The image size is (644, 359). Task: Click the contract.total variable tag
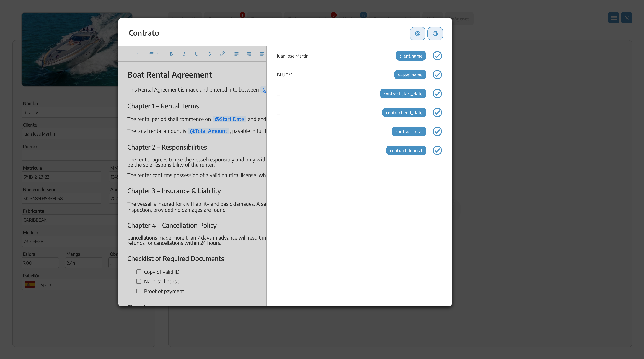pyautogui.click(x=409, y=131)
